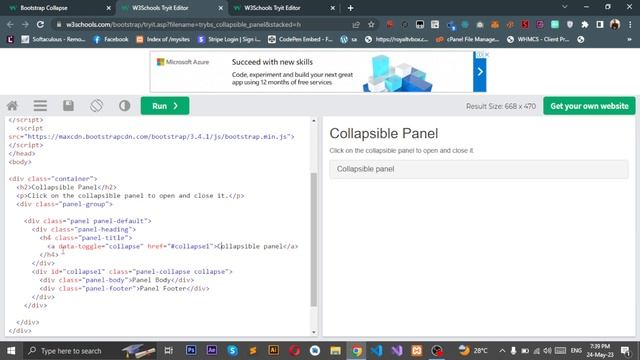Open the clock showing 7:39 PM

600,351
